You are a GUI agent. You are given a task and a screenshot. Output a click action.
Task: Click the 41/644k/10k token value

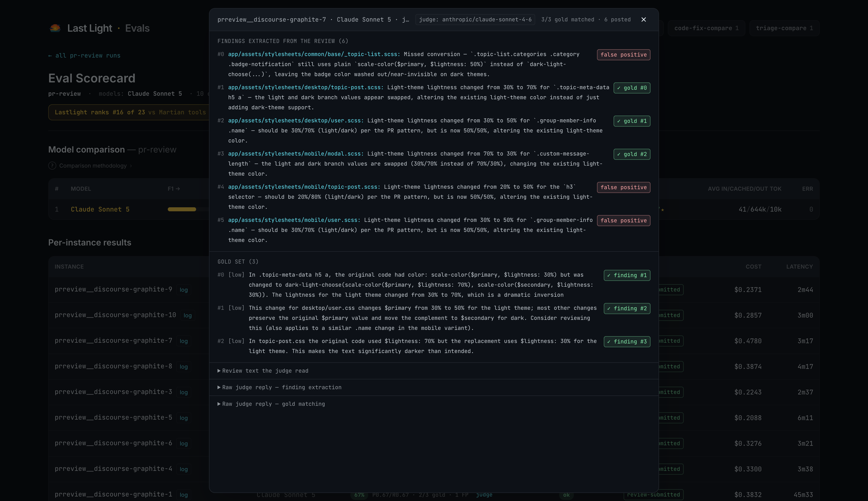pyautogui.click(x=760, y=209)
